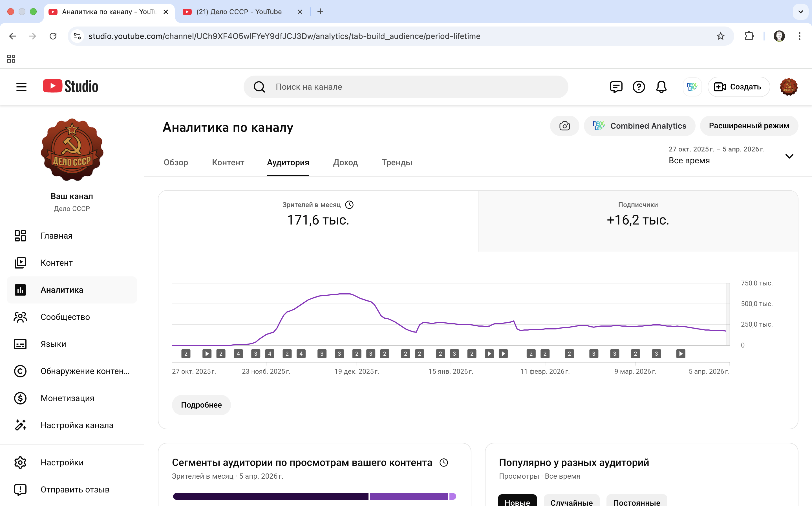812x506 pixels.
Task: Switch to the Доход tab
Action: click(x=345, y=163)
